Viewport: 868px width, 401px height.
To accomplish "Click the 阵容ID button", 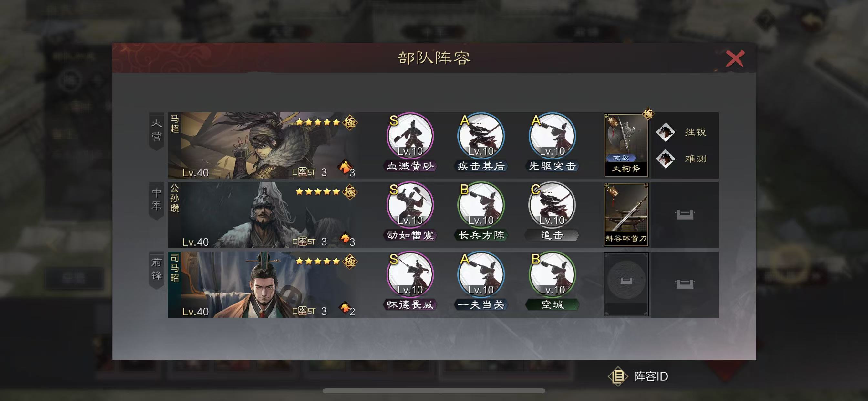I will pos(638,376).
